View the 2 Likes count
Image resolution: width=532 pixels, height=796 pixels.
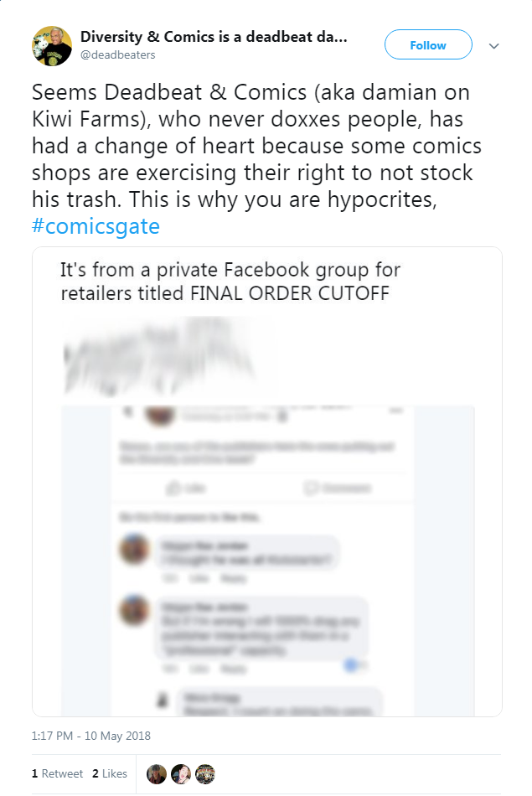point(110,773)
